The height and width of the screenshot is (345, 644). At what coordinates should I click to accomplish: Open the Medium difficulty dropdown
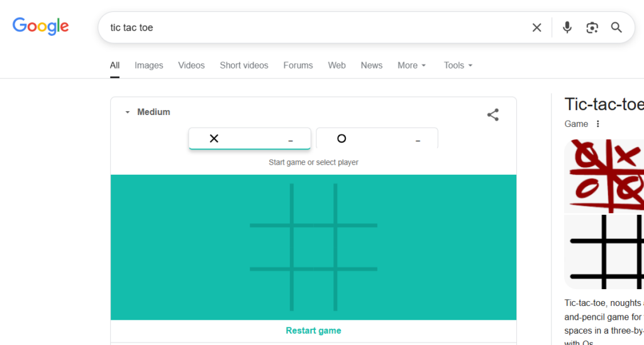pyautogui.click(x=148, y=112)
